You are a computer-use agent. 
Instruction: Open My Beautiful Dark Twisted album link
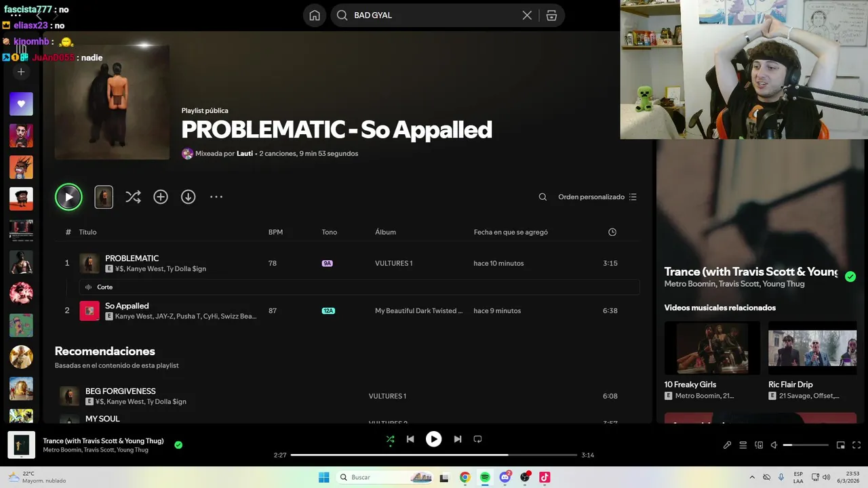coord(419,311)
